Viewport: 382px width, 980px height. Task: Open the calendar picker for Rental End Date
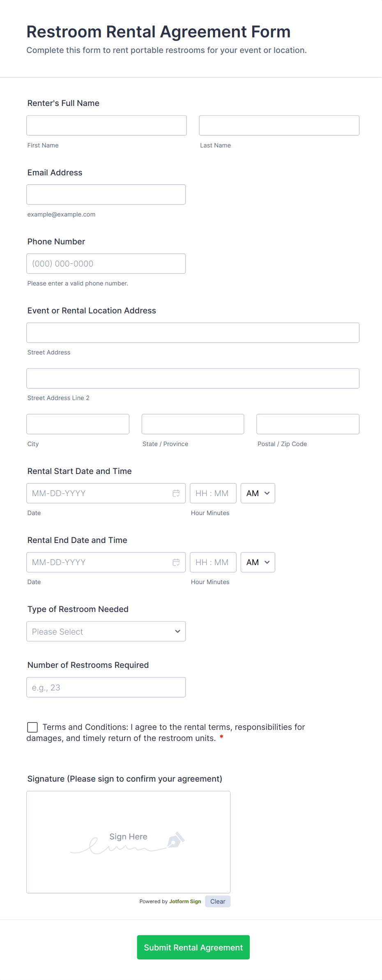tap(176, 562)
